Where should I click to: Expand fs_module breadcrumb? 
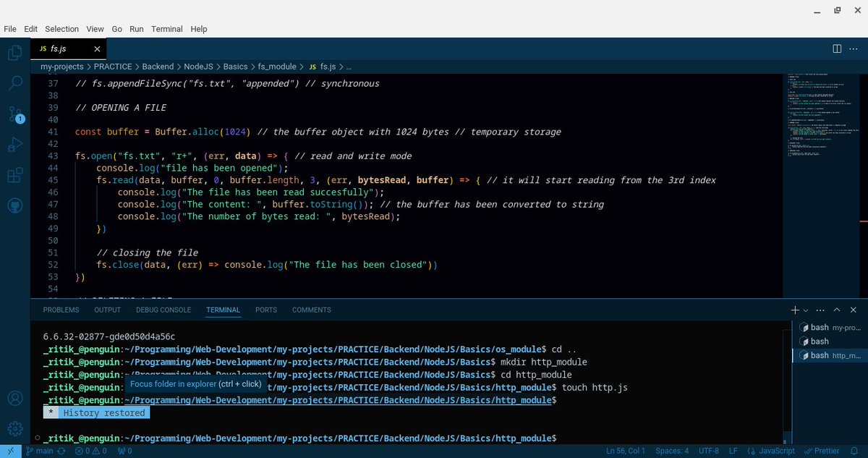tap(278, 66)
